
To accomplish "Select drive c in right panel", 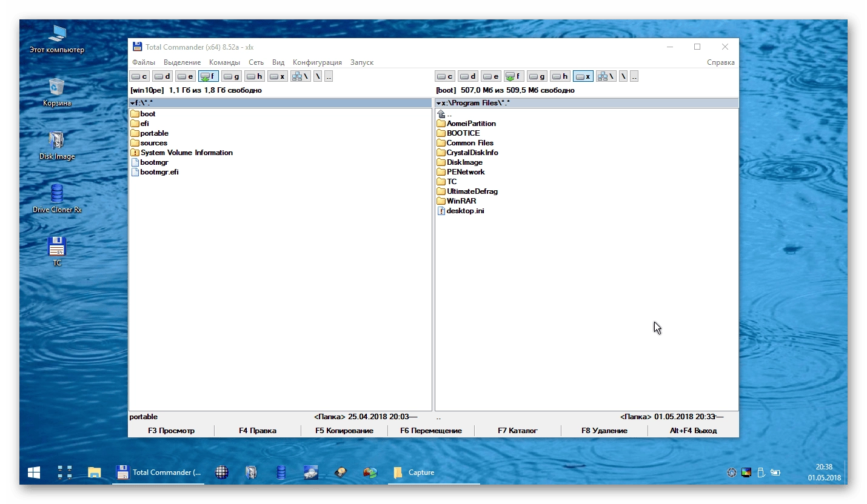I will [446, 76].
